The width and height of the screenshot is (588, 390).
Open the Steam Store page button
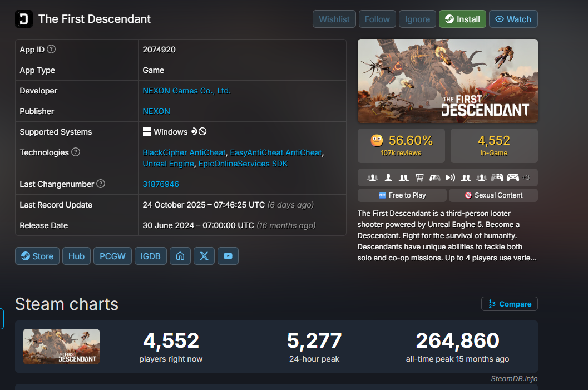(x=37, y=256)
